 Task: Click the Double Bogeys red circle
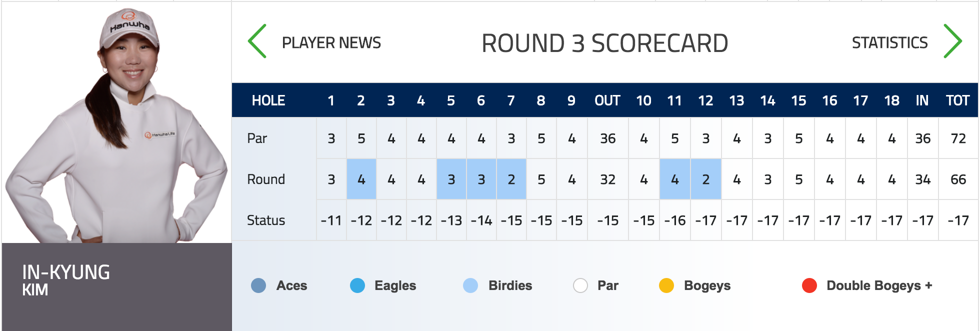(809, 285)
